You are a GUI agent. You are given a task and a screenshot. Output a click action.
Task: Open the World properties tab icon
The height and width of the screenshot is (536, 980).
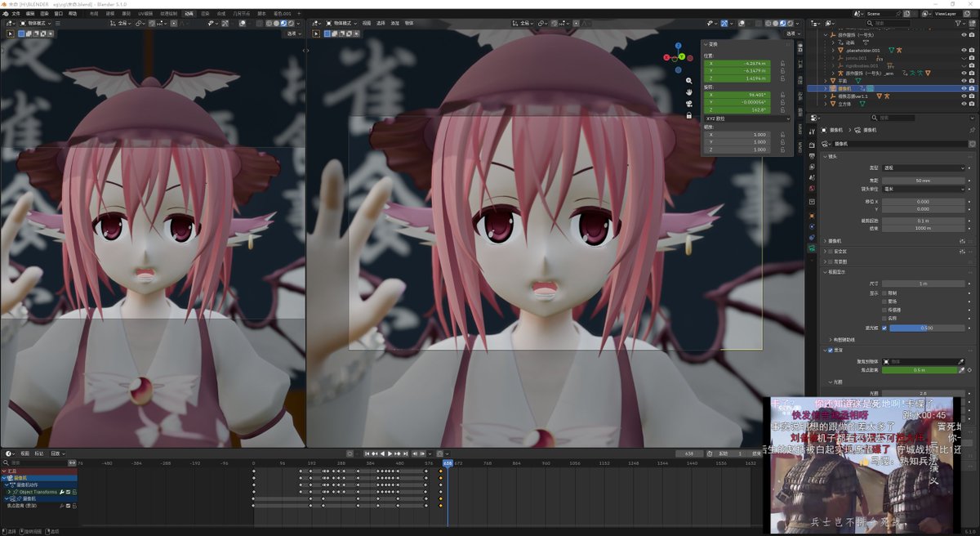(x=812, y=187)
